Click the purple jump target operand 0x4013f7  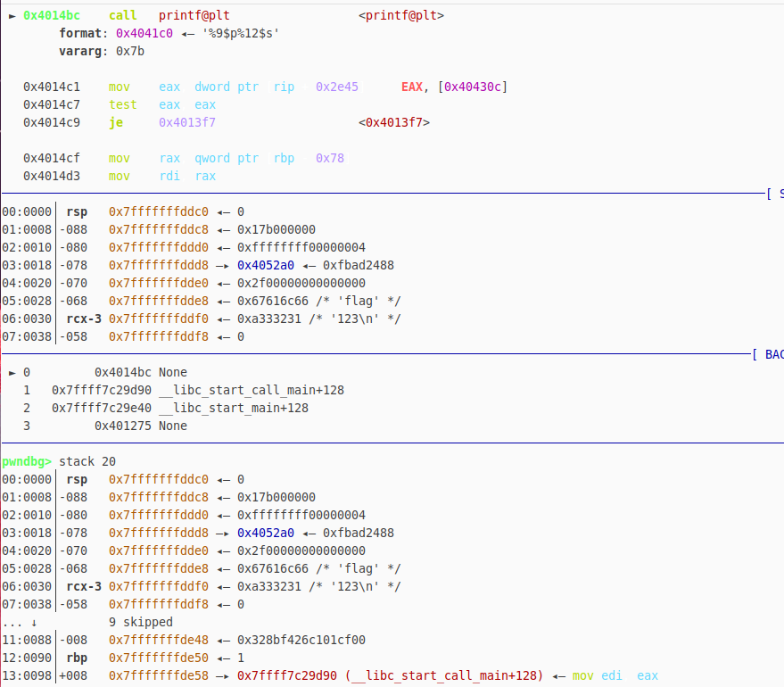point(187,122)
